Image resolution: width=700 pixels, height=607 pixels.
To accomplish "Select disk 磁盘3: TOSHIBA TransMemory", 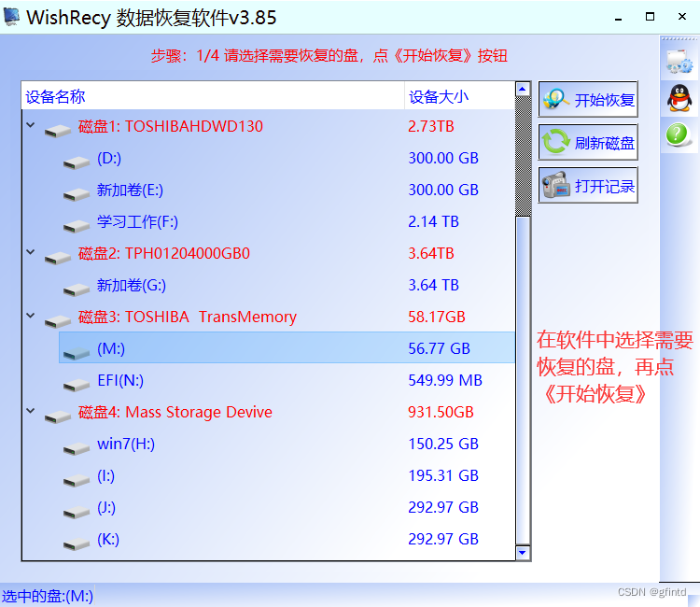I will click(x=187, y=317).
